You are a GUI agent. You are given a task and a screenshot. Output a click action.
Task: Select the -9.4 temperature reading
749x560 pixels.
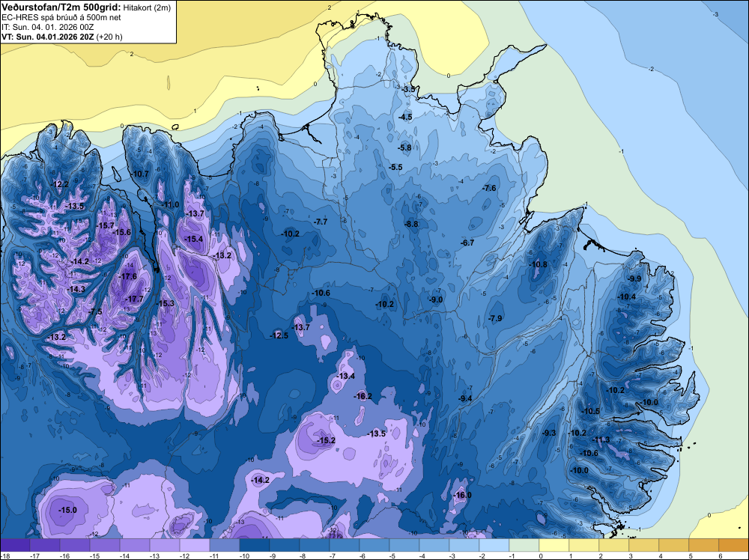coord(465,398)
